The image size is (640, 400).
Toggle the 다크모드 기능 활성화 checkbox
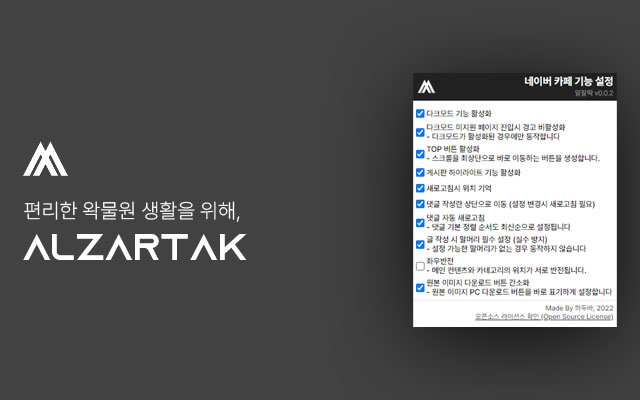click(x=420, y=113)
